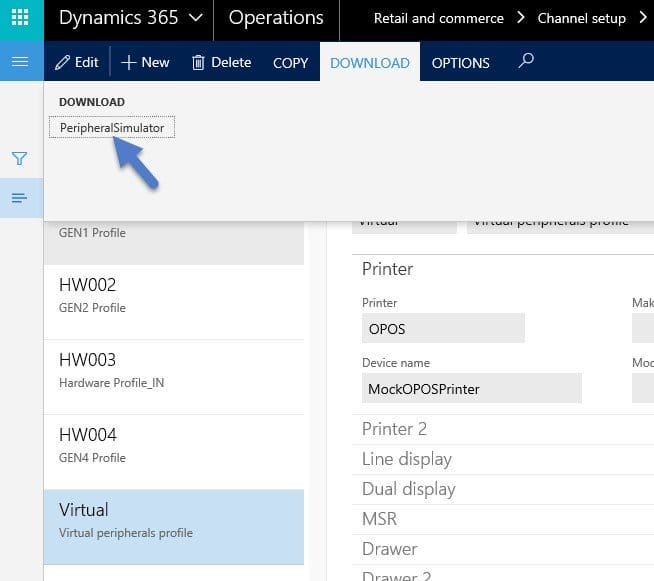Open the app launcher waffle icon
This screenshot has height=581, width=654.
(x=20, y=19)
